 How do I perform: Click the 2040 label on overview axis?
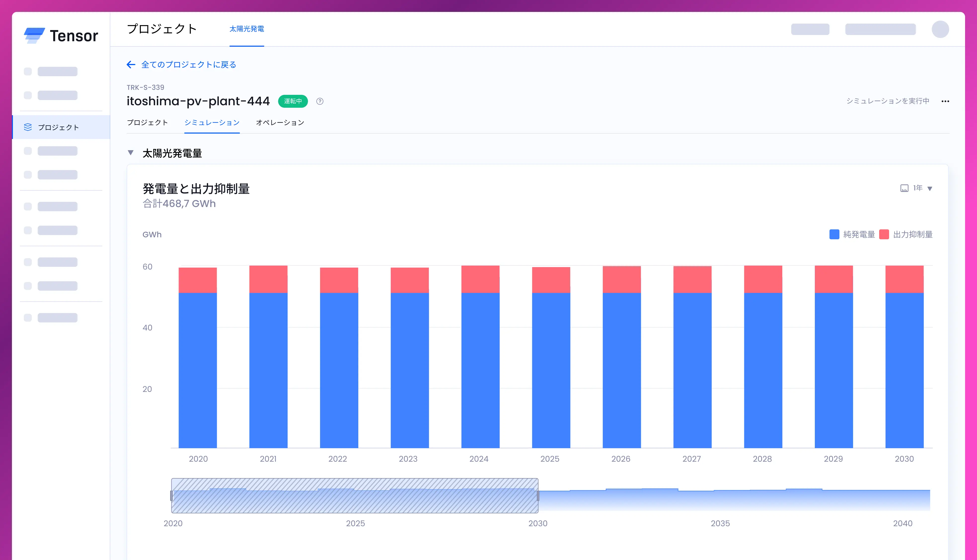click(902, 524)
